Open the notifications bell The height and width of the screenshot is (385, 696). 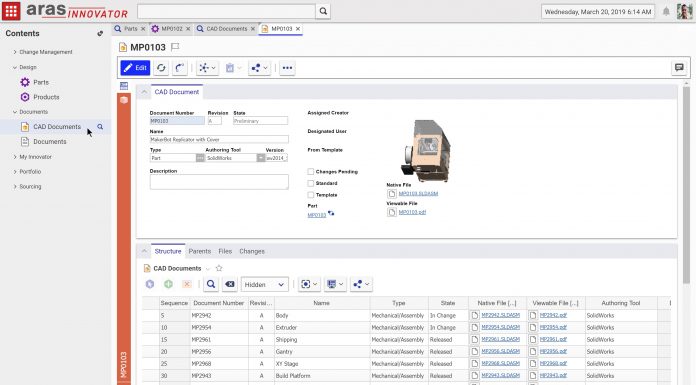coord(666,12)
